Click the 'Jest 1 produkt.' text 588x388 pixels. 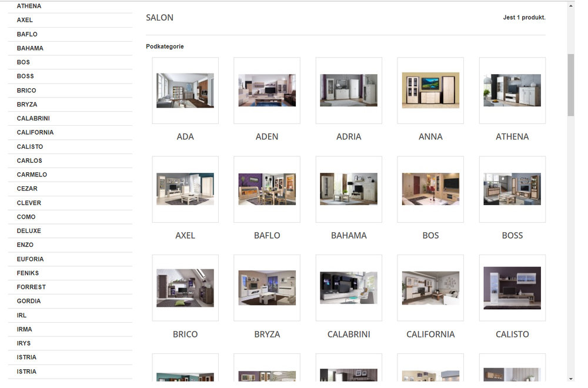pos(524,18)
